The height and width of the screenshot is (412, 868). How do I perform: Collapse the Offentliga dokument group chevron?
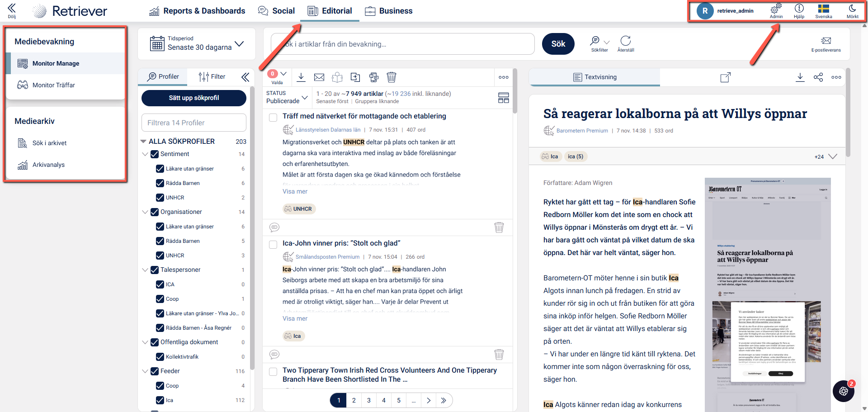click(145, 342)
